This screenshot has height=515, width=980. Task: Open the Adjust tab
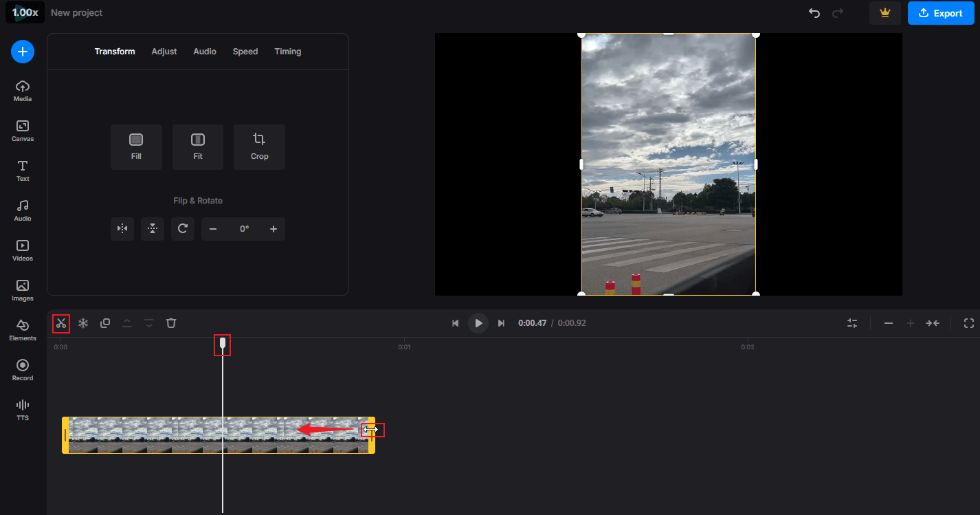(164, 51)
